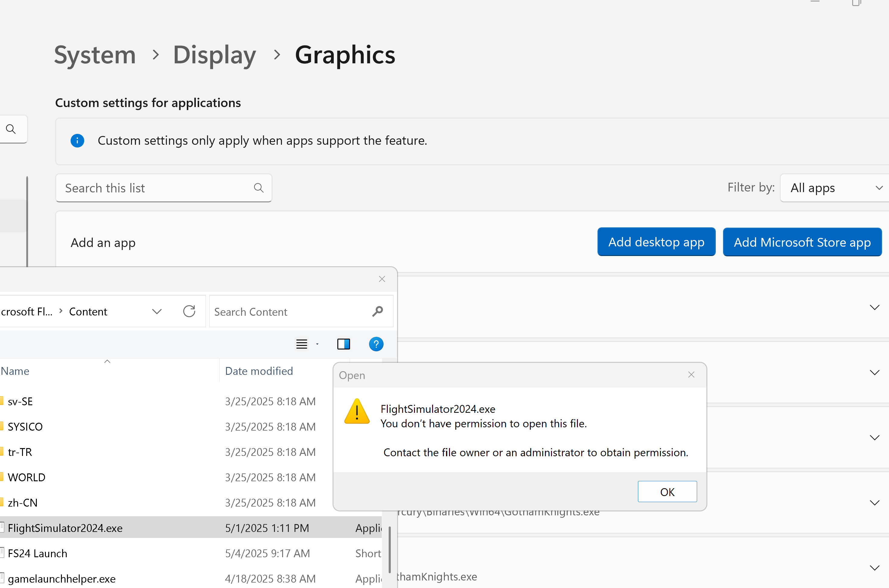Refresh the Content folder view

(x=189, y=311)
